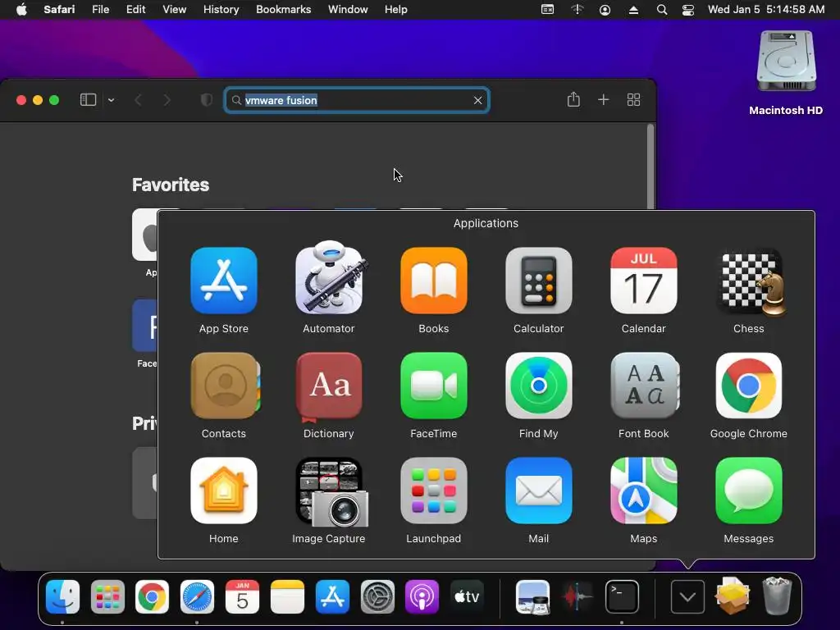Viewport: 840px width, 630px height.
Task: Open Launchpad from Applications grid
Action: point(433,491)
